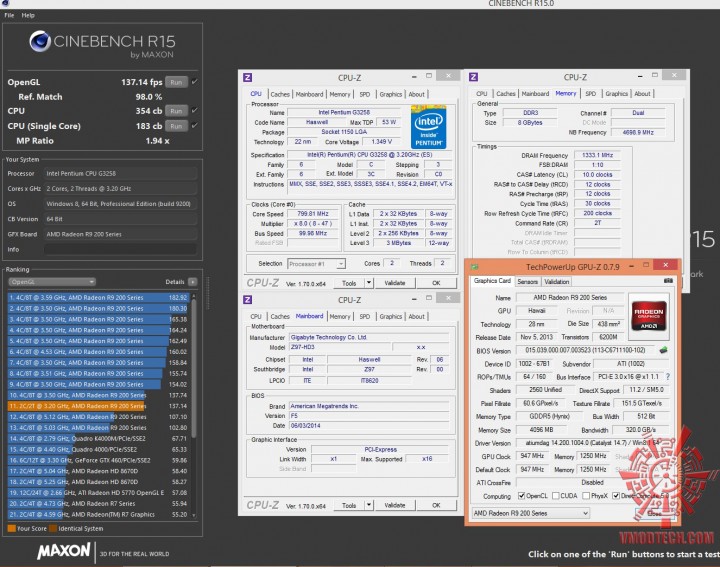Click the Z logo in the top-left CPU-Z CPU window

(248, 78)
